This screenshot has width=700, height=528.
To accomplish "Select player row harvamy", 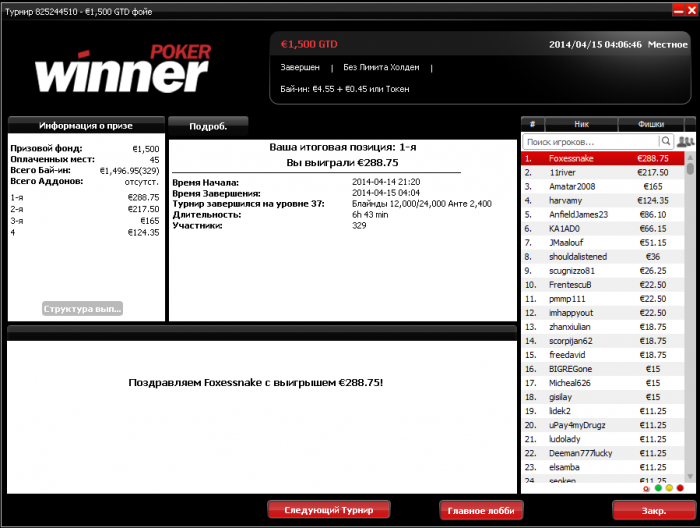I will pyautogui.click(x=603, y=200).
